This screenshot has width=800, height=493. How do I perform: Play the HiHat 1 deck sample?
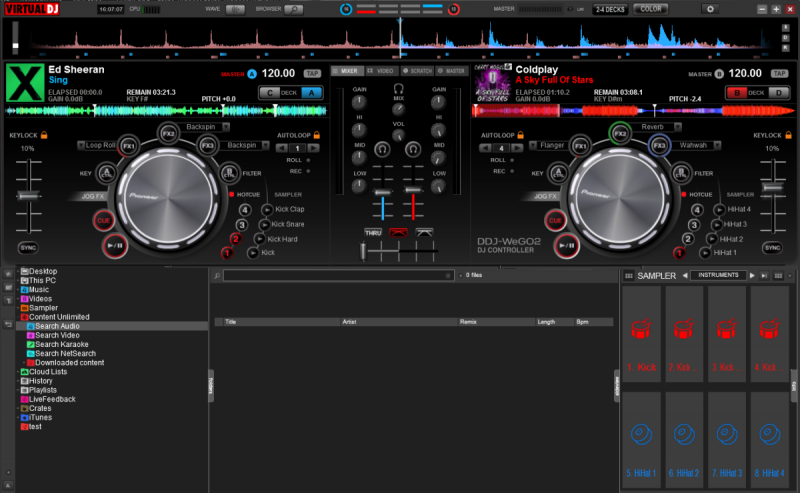click(x=705, y=253)
